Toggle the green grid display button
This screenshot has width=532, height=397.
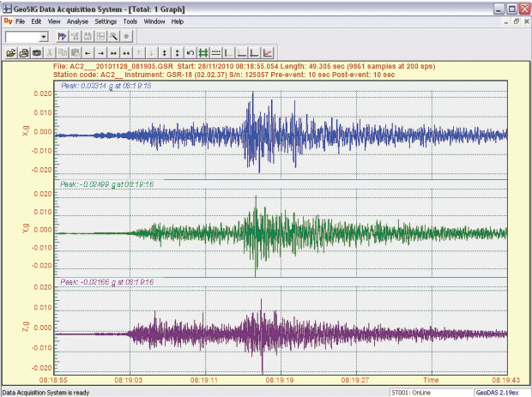[203, 52]
